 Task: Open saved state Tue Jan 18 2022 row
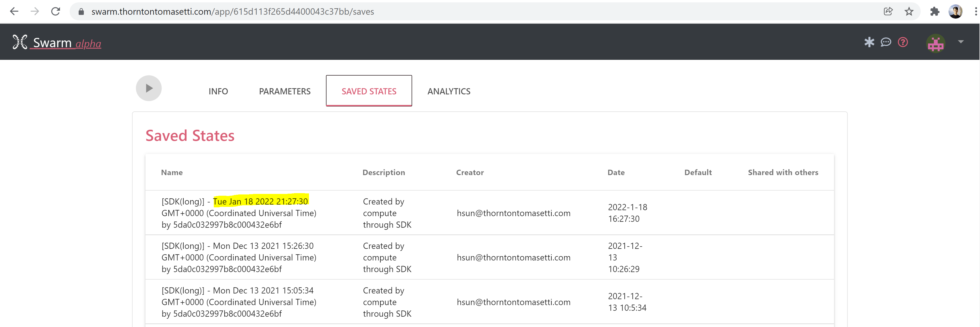[x=239, y=213]
